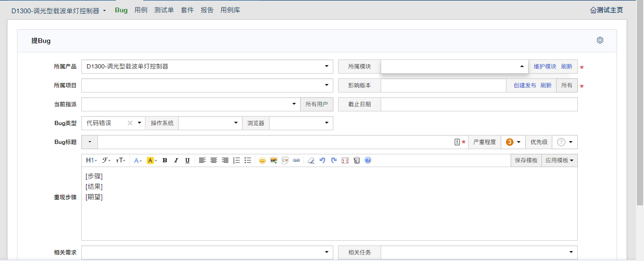The width and height of the screenshot is (644, 261).
Task: Focus the 影响版本 input field
Action: coord(444,85)
